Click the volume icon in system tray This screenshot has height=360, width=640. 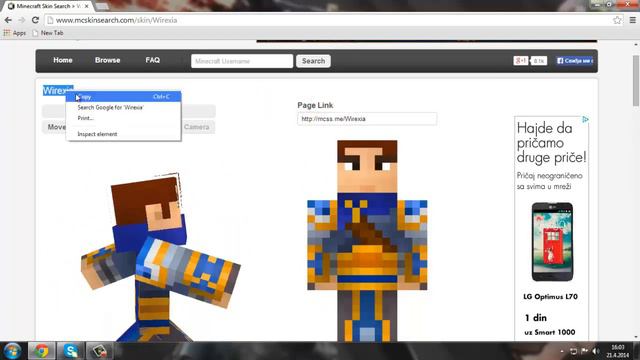595,351
